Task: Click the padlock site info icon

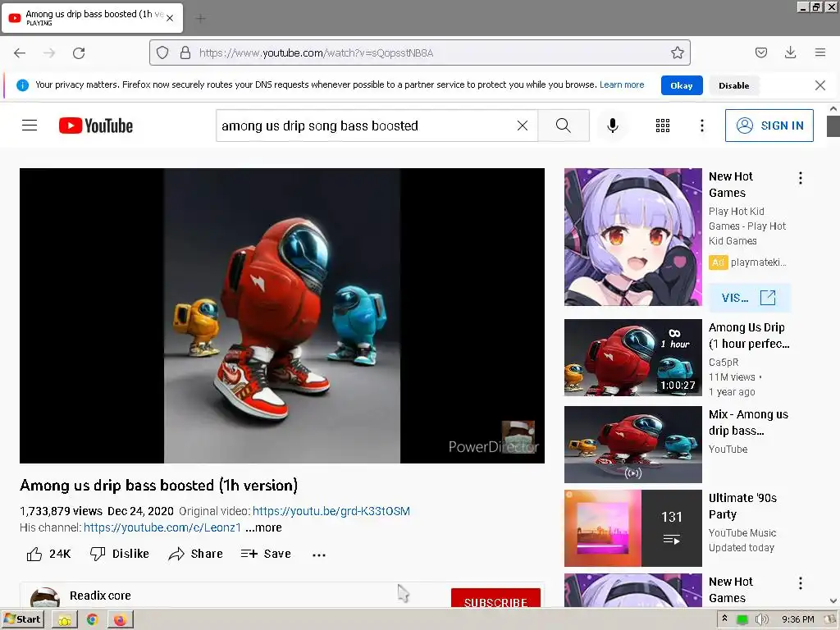Action: [x=185, y=52]
